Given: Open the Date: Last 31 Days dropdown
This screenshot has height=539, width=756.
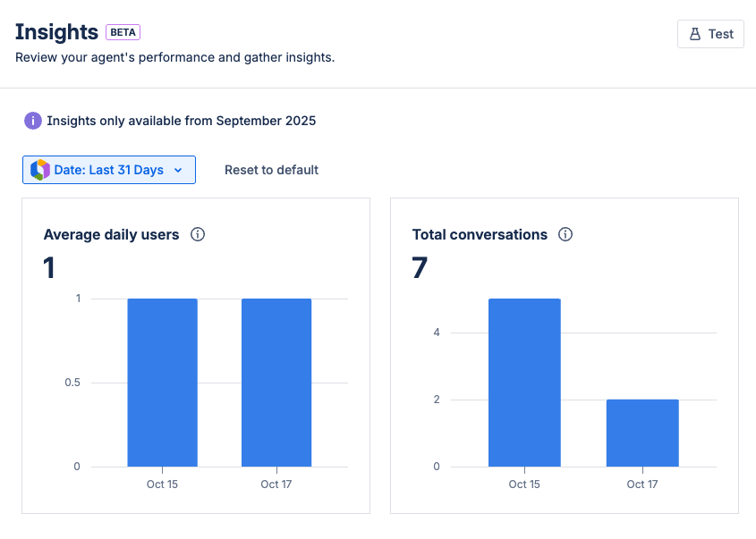Looking at the screenshot, I should (x=108, y=169).
